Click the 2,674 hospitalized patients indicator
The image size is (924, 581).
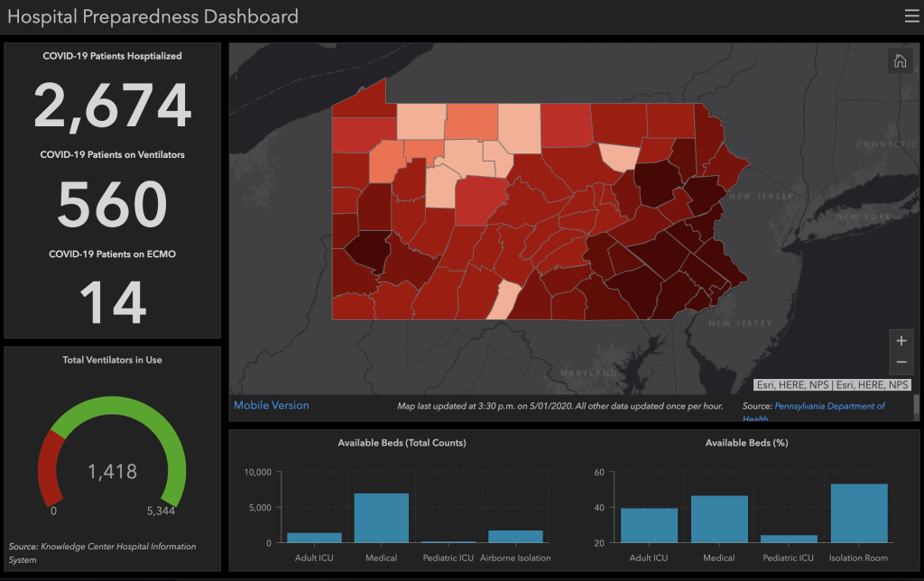point(113,105)
